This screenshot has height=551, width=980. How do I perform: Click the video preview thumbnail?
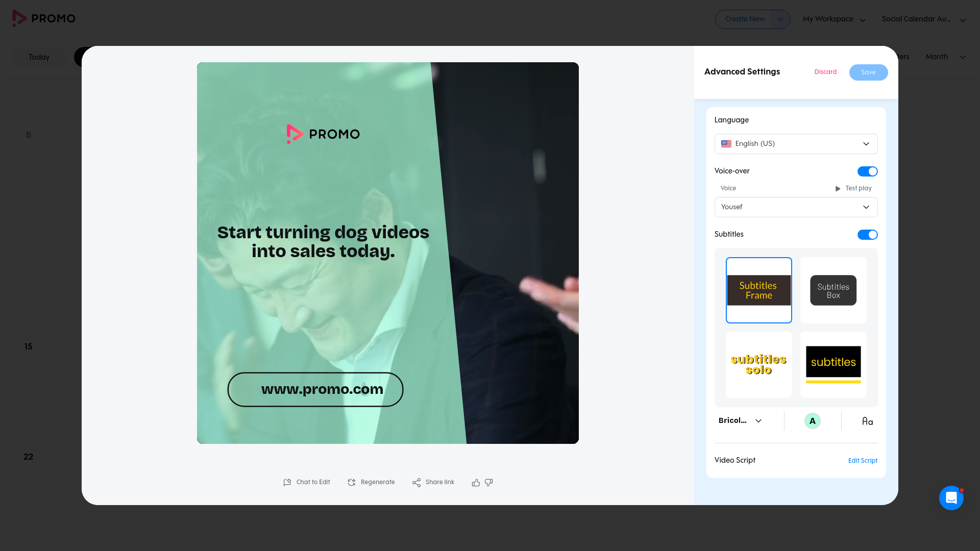388,253
